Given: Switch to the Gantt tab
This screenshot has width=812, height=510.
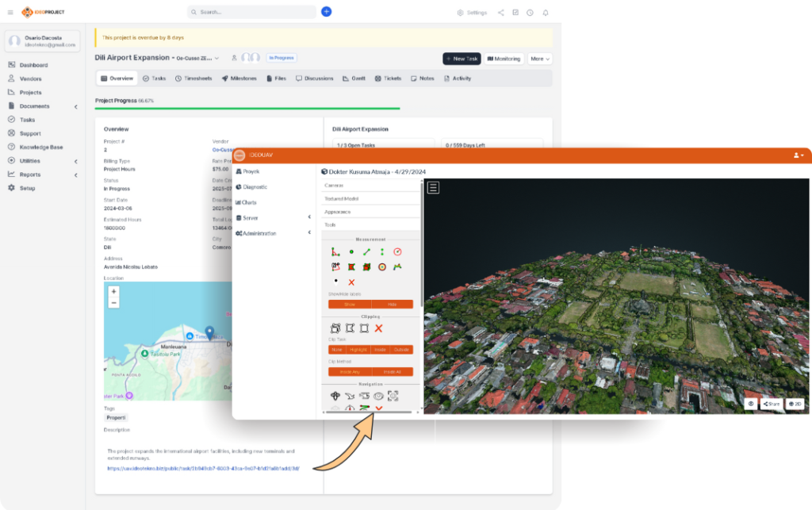Looking at the screenshot, I should [354, 79].
